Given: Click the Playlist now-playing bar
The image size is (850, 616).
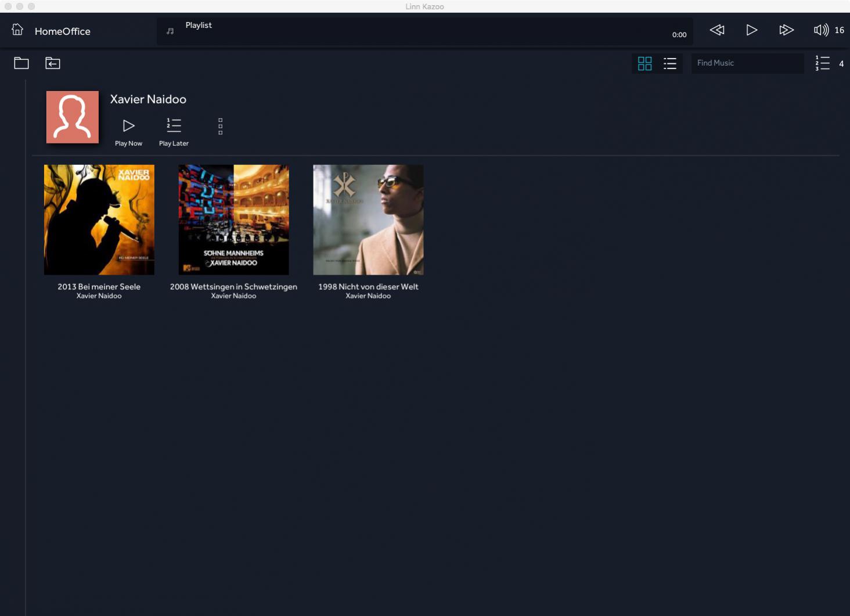Looking at the screenshot, I should [x=424, y=31].
